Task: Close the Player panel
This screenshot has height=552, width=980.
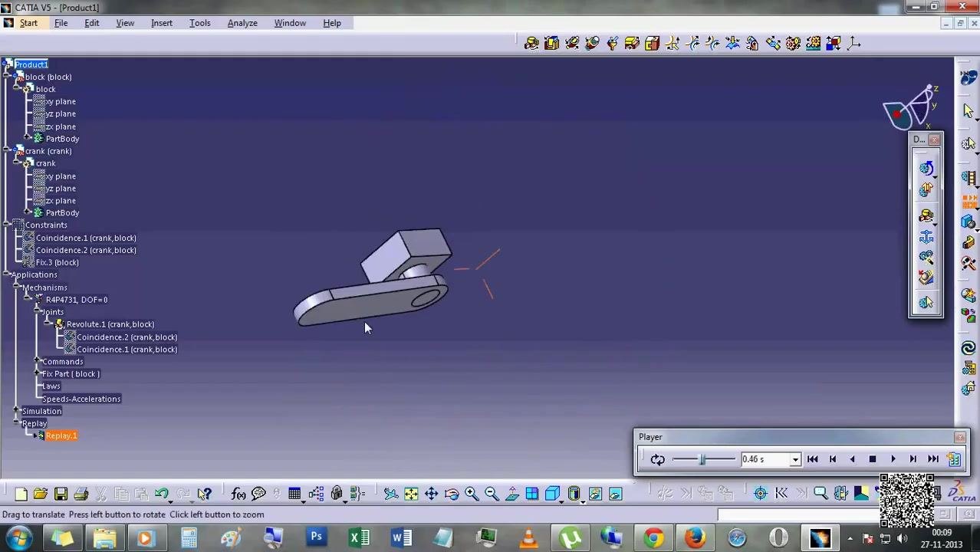Action: tap(960, 437)
